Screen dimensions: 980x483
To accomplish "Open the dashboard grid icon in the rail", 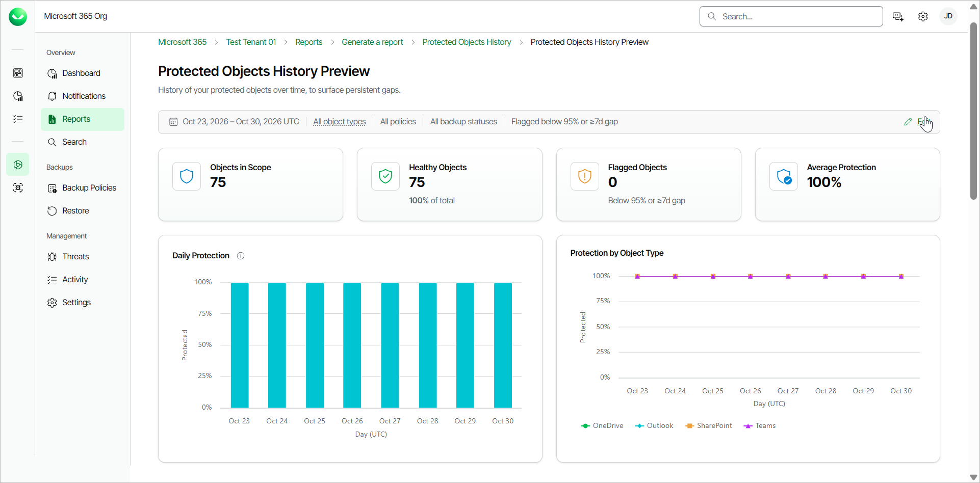I will click(x=18, y=73).
